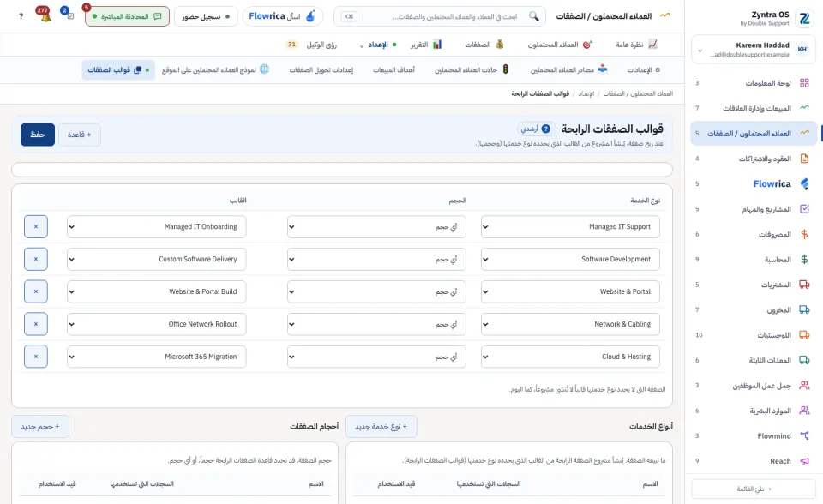Viewport: 823px width, 504px height.
Task: Open the الإعدادات gear sub-tab
Action: [644, 69]
